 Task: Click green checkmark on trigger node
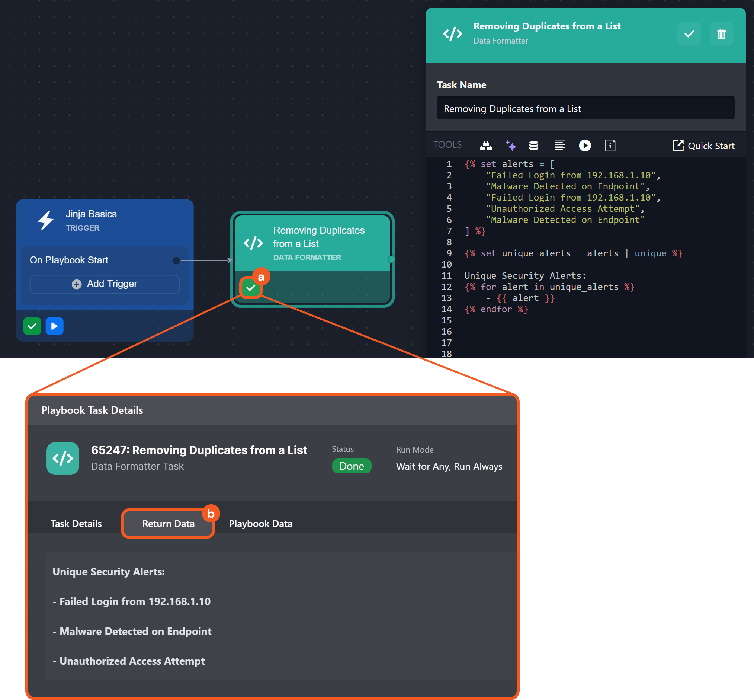tap(32, 326)
